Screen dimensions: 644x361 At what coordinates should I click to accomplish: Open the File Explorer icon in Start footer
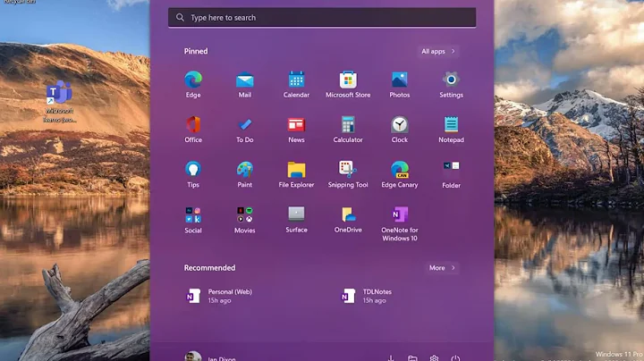click(x=412, y=358)
